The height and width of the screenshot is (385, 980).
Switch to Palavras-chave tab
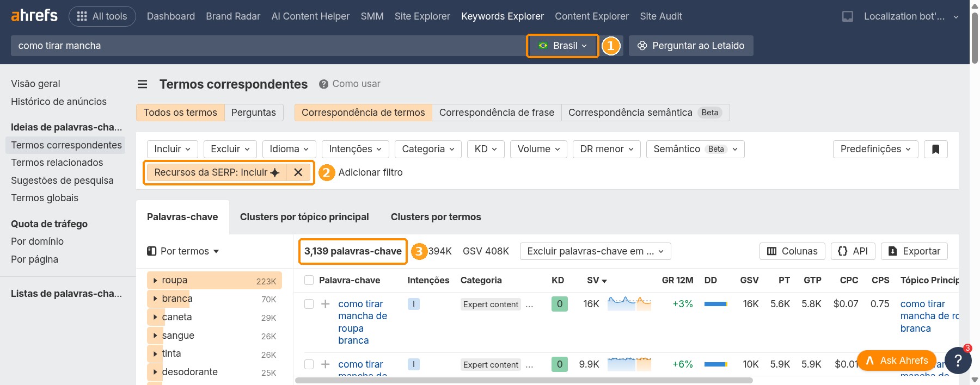[182, 217]
